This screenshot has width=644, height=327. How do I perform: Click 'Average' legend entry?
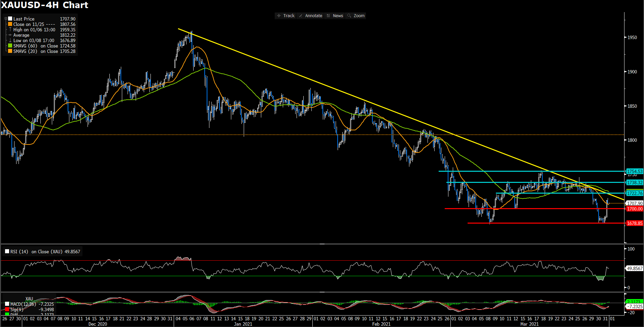21,35
